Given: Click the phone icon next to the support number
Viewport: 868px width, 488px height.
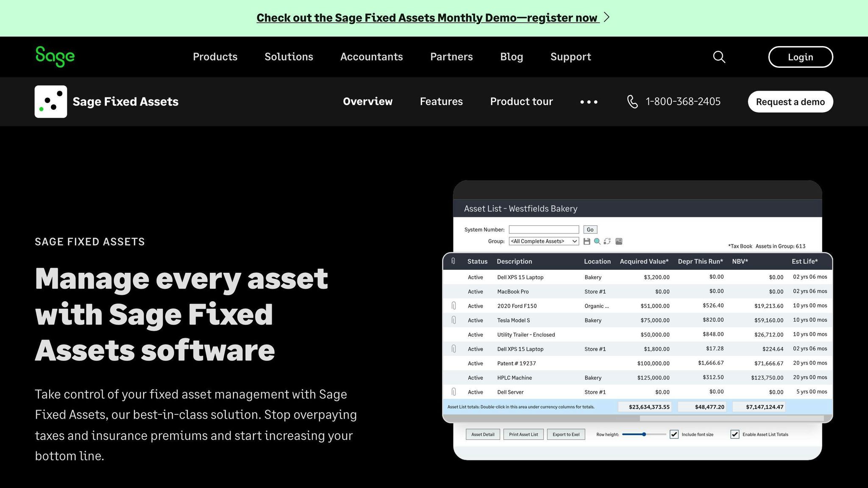Looking at the screenshot, I should [x=632, y=101].
